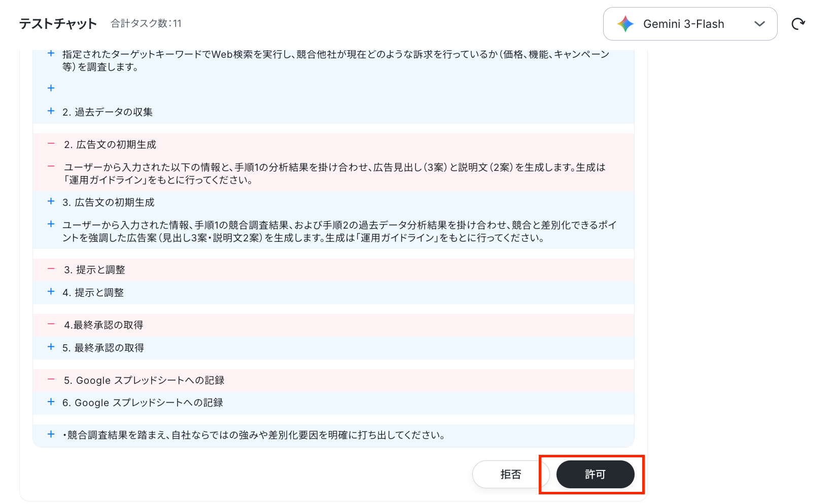Click the 許可 (allow) button
The image size is (836, 504).
(x=595, y=475)
